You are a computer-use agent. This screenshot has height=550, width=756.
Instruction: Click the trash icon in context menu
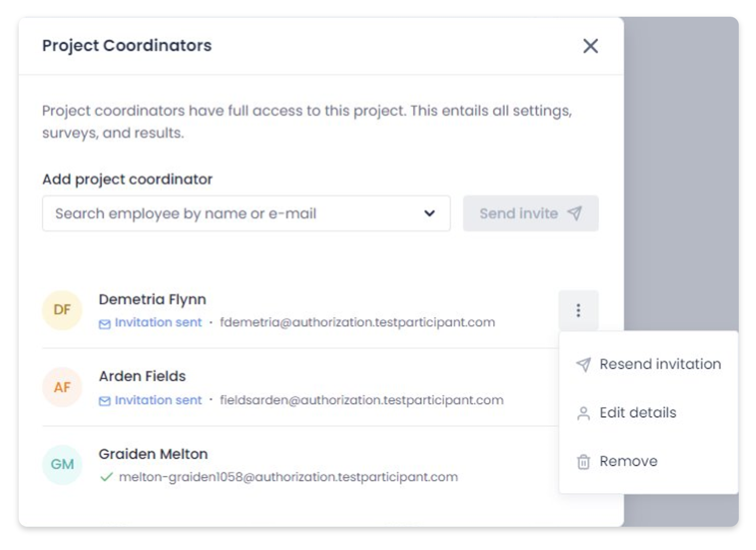pos(583,462)
